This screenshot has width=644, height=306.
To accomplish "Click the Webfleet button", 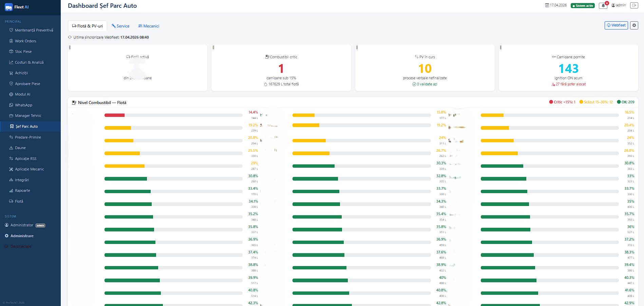I will [616, 25].
